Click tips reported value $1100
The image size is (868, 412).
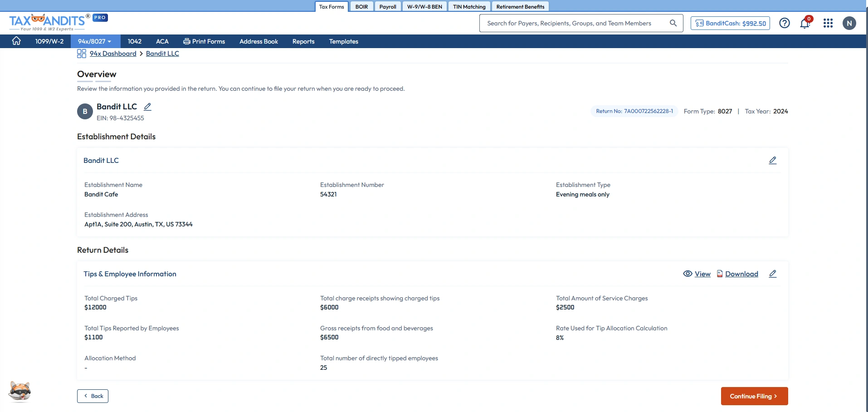(x=93, y=337)
